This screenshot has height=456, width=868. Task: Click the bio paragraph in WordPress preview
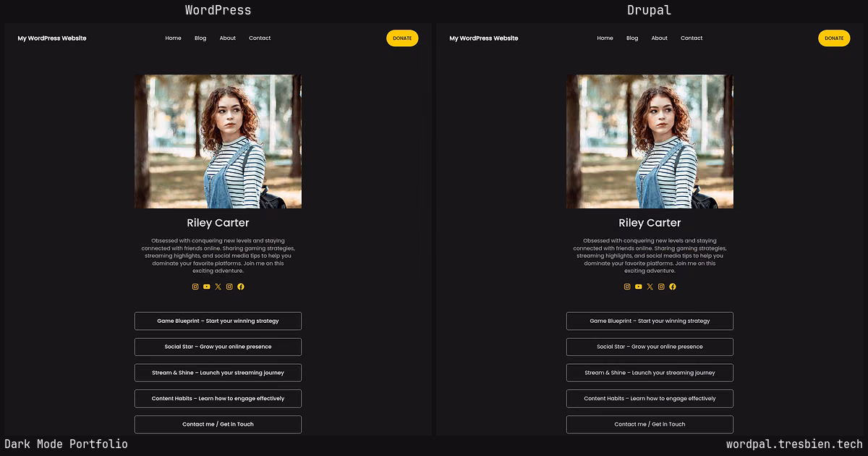(x=218, y=256)
